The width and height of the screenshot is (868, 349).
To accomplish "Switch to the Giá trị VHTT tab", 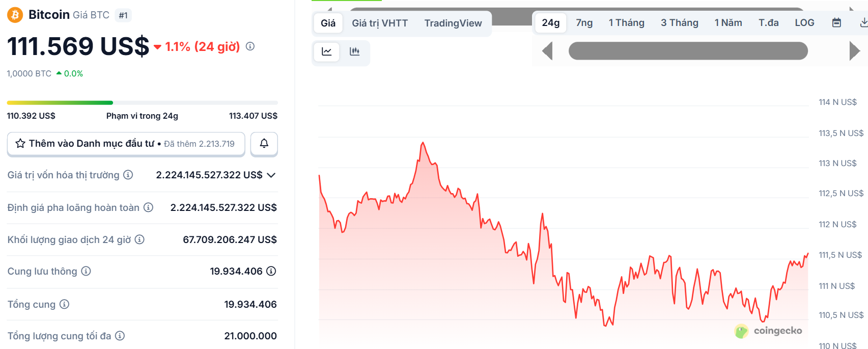I will point(380,22).
